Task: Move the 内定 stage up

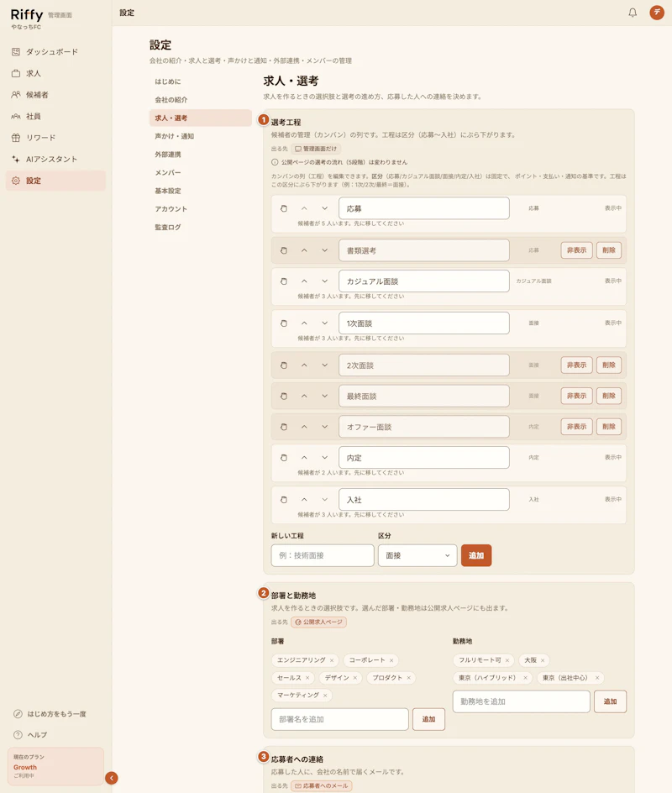Action: click(304, 458)
